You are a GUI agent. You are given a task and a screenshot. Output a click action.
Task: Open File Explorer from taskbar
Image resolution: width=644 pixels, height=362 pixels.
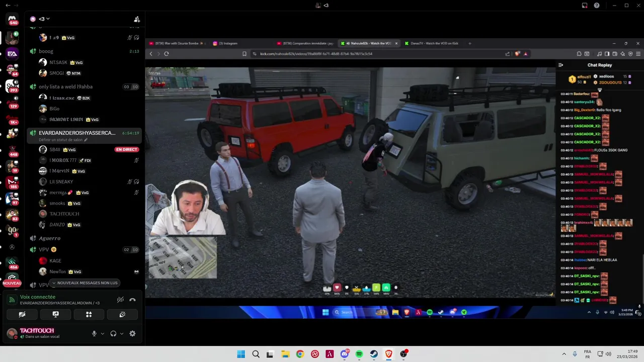tap(285, 354)
